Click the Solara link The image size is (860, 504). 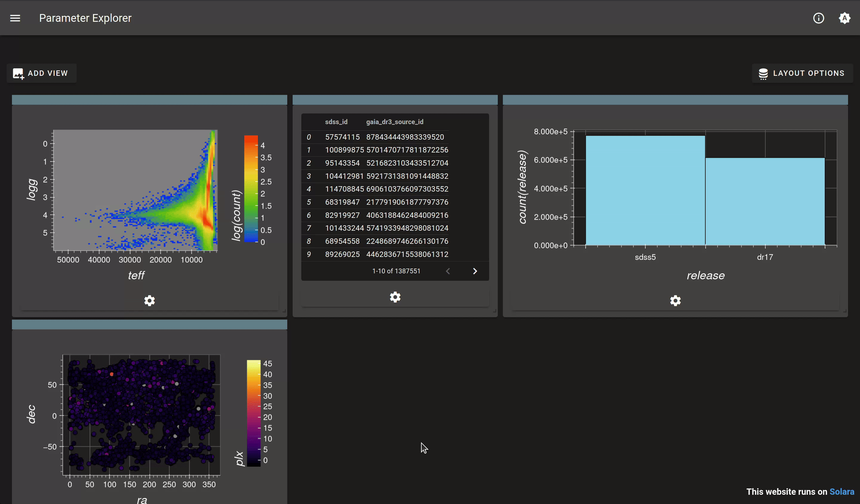pos(841,491)
